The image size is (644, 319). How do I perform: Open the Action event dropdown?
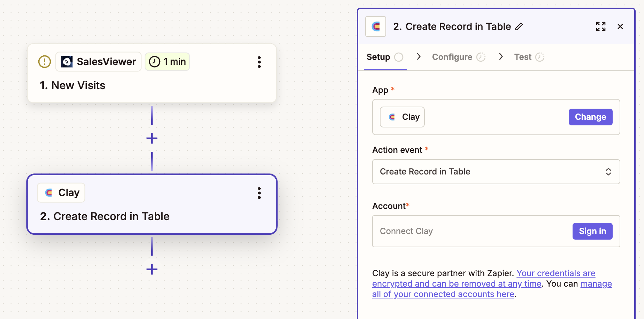pyautogui.click(x=496, y=172)
